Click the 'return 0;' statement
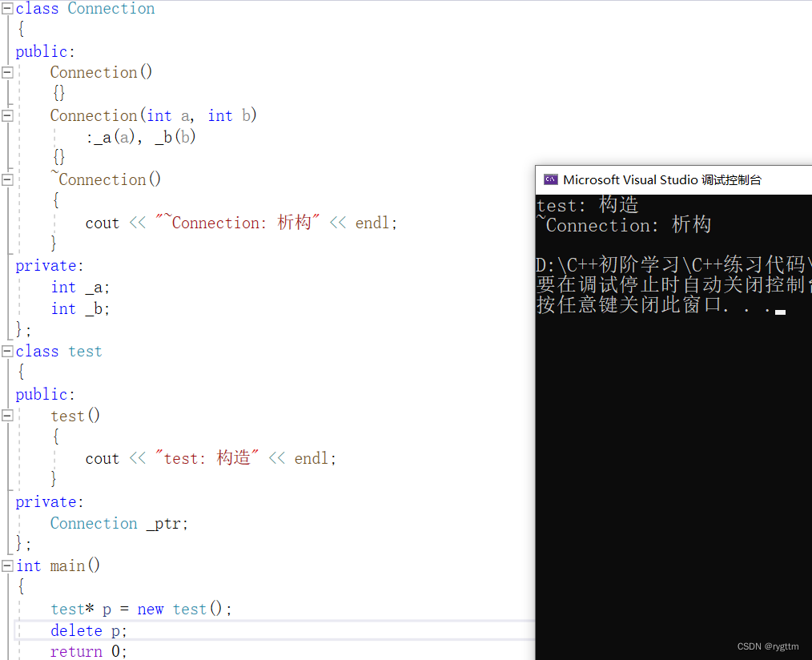 point(89,651)
